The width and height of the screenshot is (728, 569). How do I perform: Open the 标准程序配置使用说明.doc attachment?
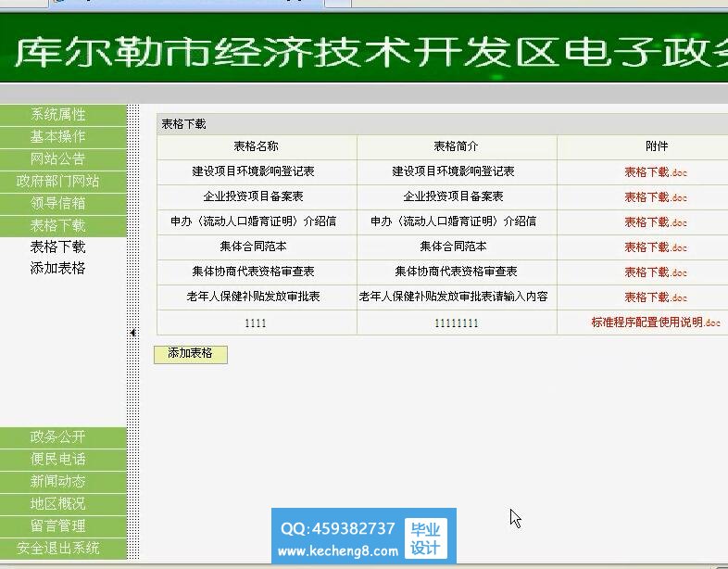656,322
